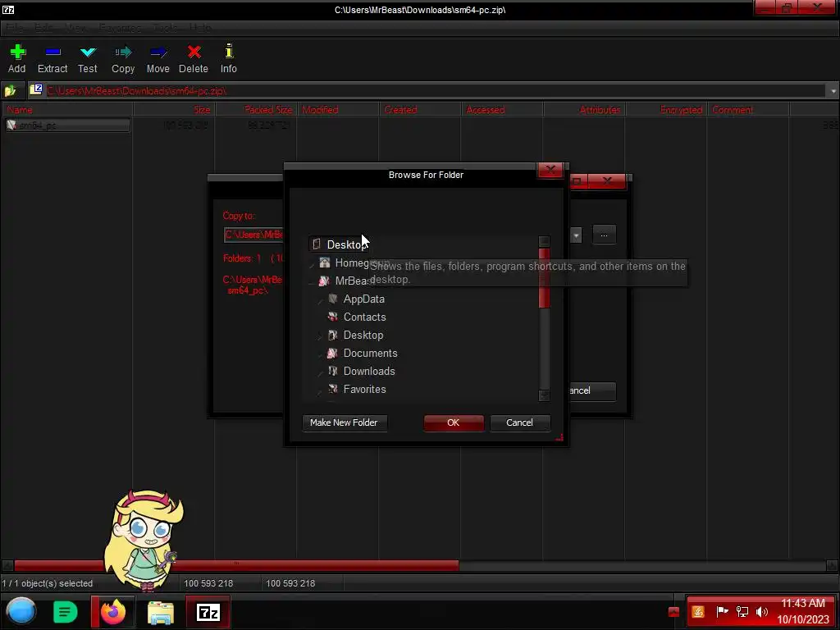
Task: Open the green app icon on the taskbar
Action: (66, 612)
